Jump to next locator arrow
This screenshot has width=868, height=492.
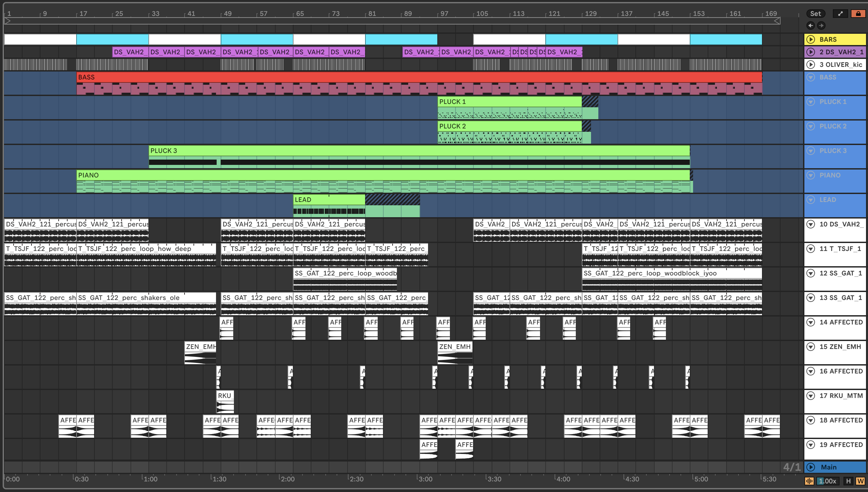(x=821, y=25)
